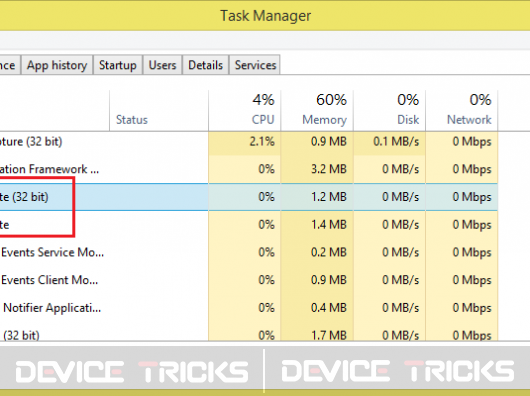Go to the Users tab
This screenshot has width=530, height=396.
(162, 65)
